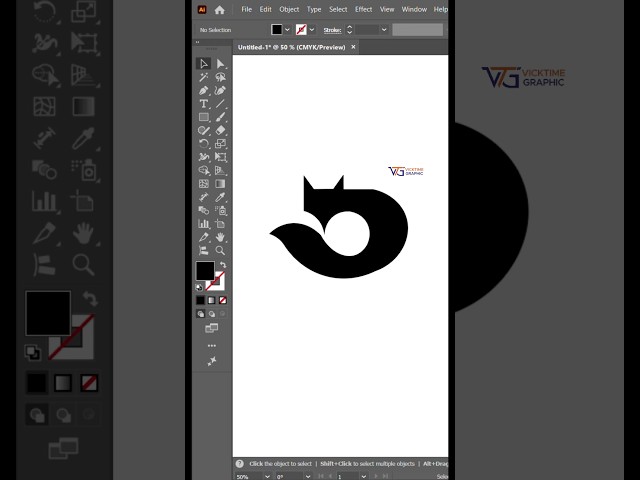The height and width of the screenshot is (480, 640).
Task: Select the Eyedropper tool
Action: tap(220, 197)
